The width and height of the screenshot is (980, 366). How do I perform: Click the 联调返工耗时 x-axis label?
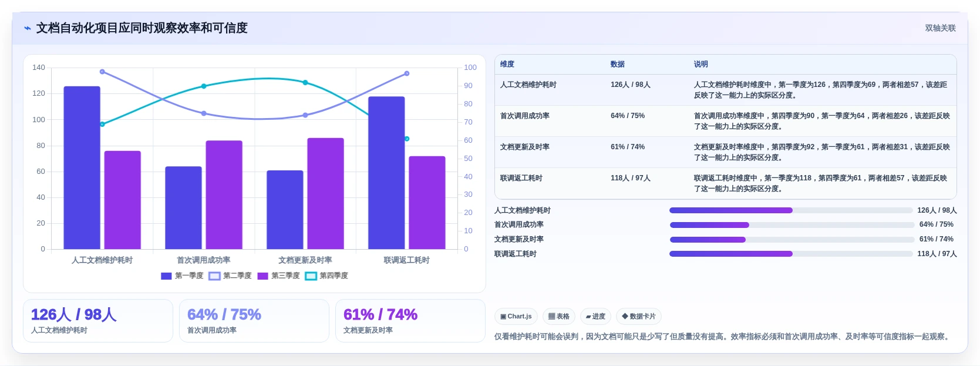pos(407,260)
